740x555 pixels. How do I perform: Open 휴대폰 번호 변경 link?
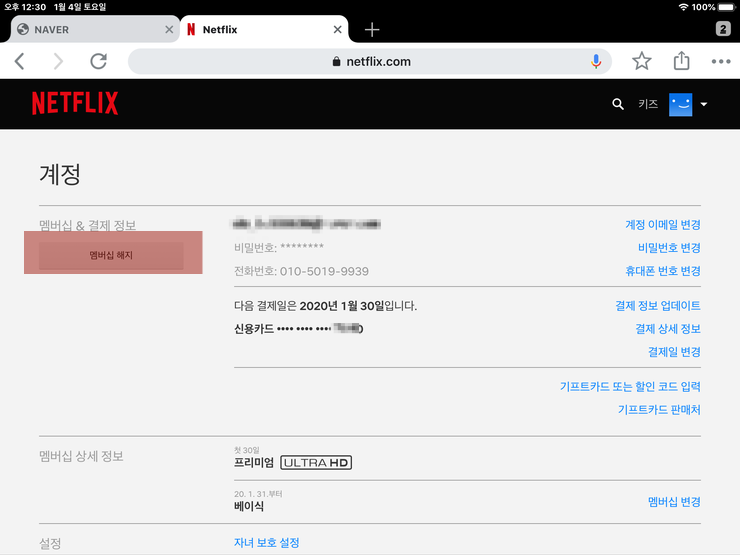pos(663,271)
